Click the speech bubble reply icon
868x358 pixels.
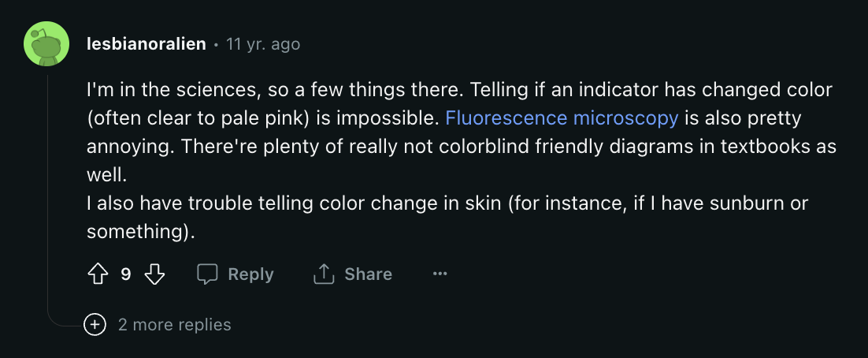coord(208,274)
